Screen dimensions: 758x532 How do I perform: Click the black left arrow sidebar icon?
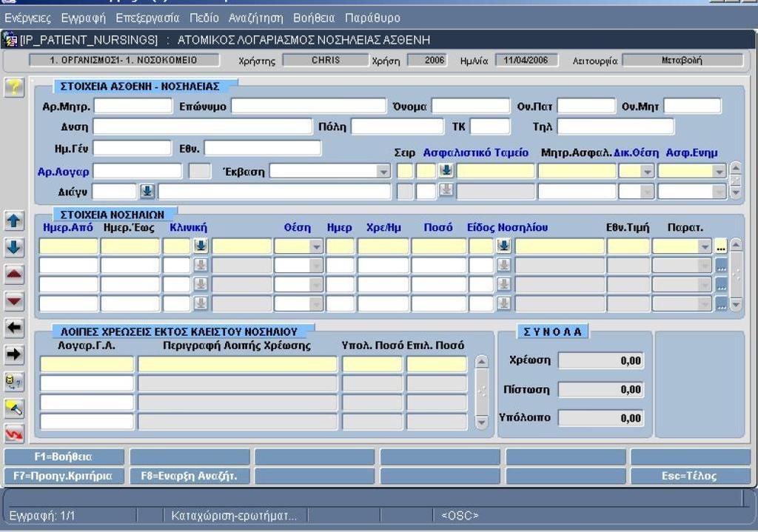tap(14, 328)
